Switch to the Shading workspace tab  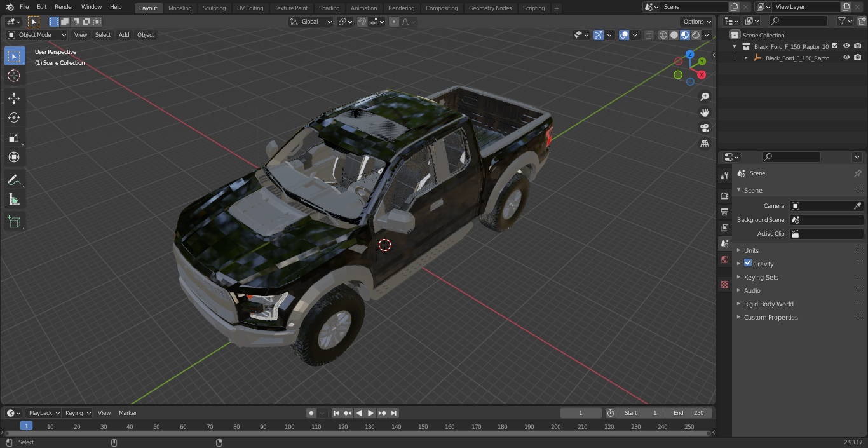(329, 8)
